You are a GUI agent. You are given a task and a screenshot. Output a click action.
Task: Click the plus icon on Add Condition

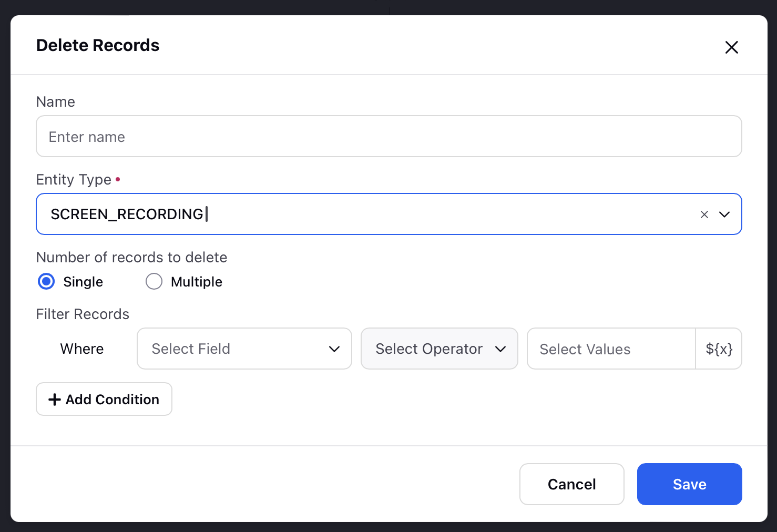pos(55,400)
